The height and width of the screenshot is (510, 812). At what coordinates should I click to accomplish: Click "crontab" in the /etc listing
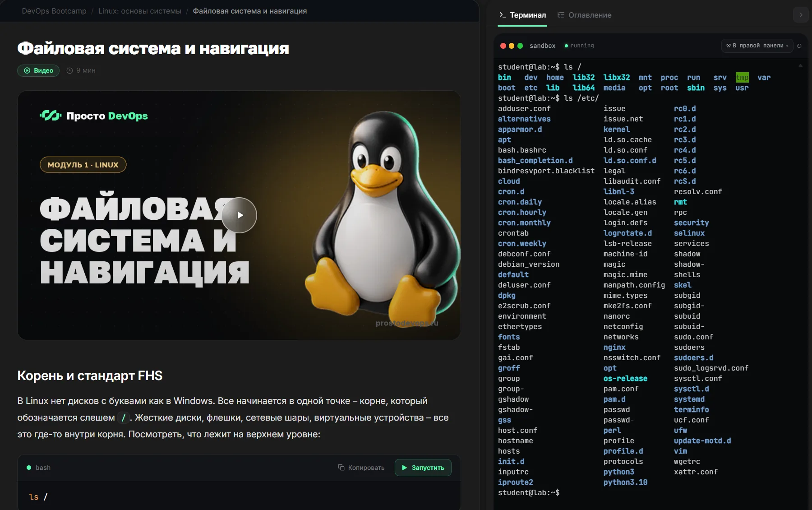pos(513,233)
